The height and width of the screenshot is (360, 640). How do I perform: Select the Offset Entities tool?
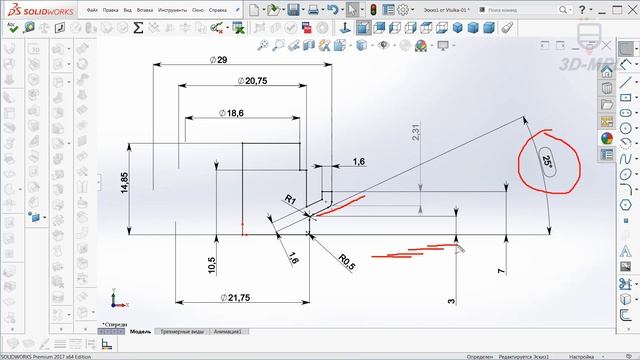click(x=625, y=316)
